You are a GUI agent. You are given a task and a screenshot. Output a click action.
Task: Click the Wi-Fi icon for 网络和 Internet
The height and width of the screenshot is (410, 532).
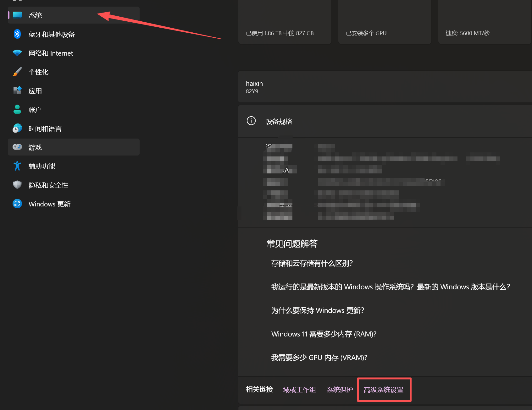click(17, 53)
